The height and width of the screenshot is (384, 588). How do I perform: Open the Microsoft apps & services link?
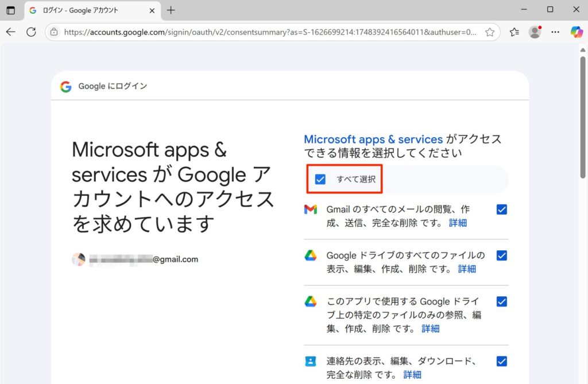(373, 139)
